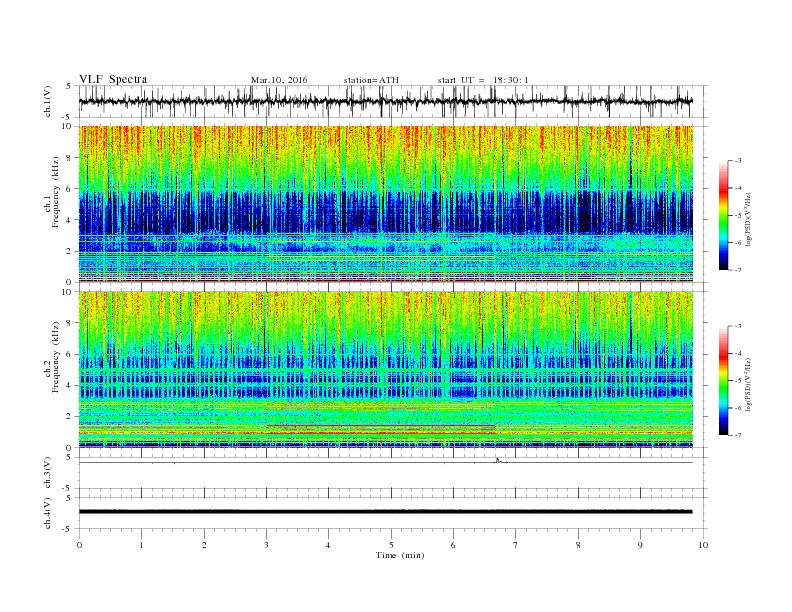Click the "4" kHz tick of ch.1 spectrogram

(x=69, y=220)
